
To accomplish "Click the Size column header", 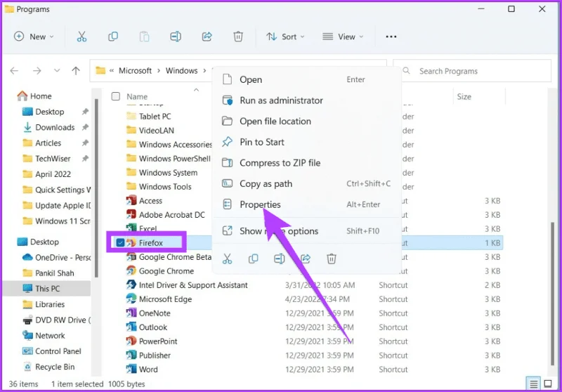I will click(x=464, y=96).
